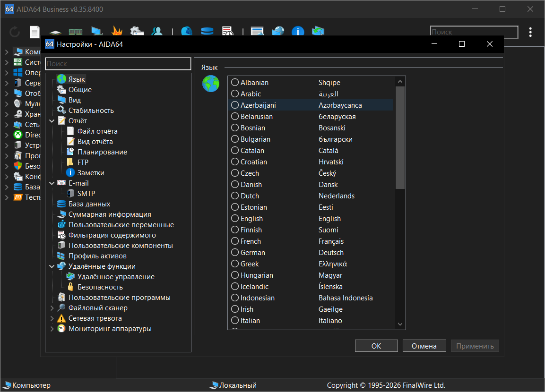The height and width of the screenshot is (392, 545).
Task: Select the Arabic radio button
Action: click(235, 94)
